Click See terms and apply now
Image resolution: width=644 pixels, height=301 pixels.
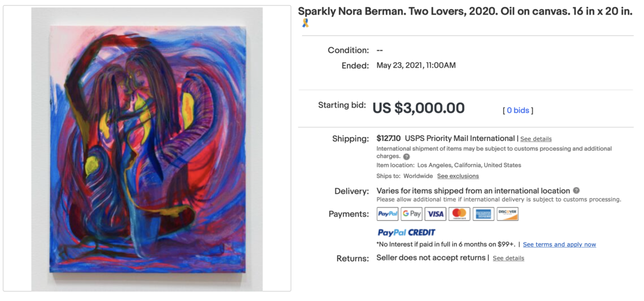[559, 245]
